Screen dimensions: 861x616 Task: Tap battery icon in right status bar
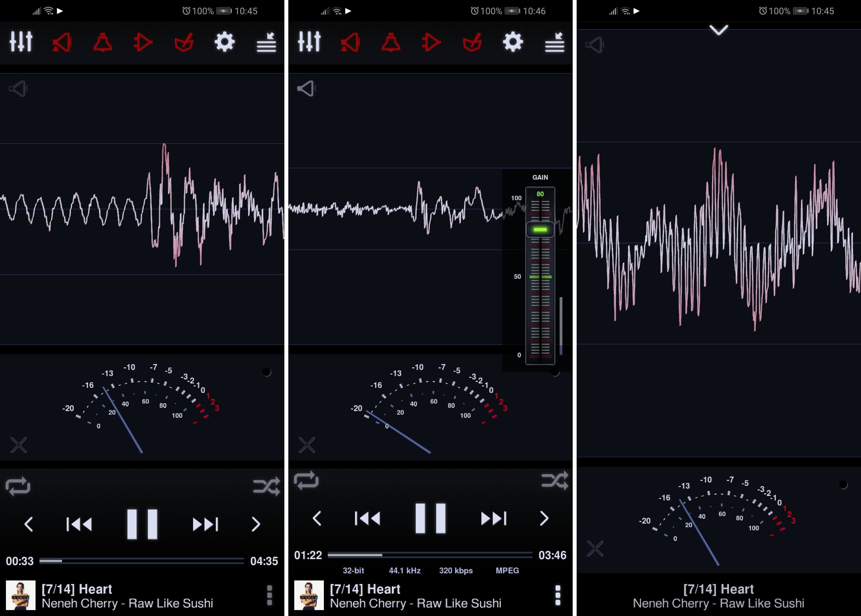pos(801,11)
